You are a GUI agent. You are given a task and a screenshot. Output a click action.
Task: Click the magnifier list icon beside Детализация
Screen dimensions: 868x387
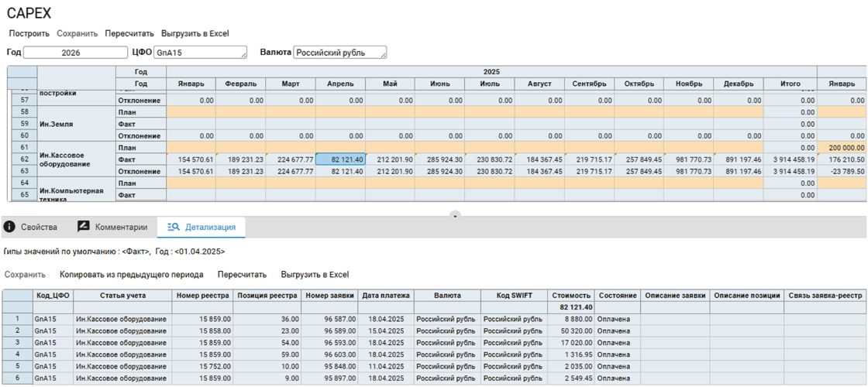[174, 227]
